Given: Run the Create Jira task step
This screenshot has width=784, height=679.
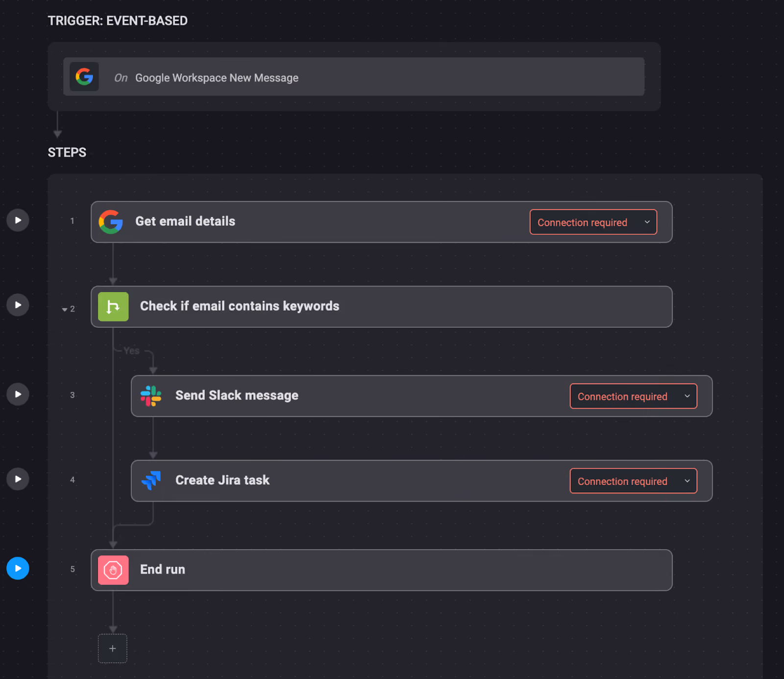Looking at the screenshot, I should (x=18, y=479).
